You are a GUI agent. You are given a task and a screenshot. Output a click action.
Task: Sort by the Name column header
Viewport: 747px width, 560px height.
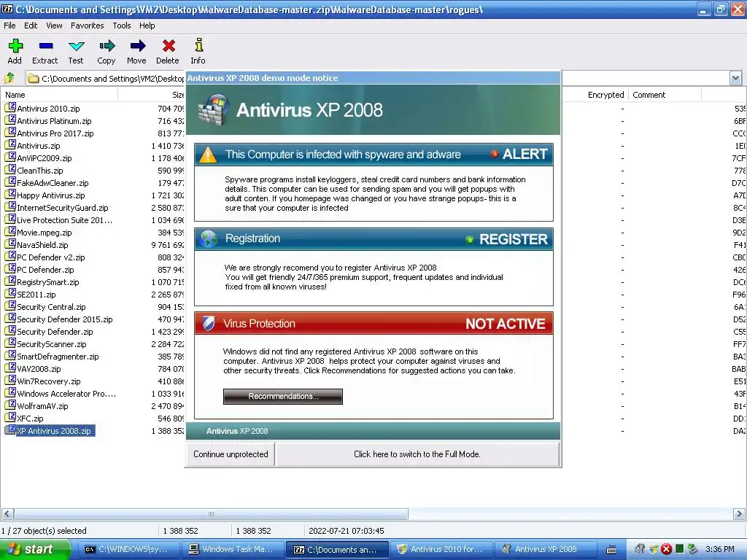[x=60, y=95]
